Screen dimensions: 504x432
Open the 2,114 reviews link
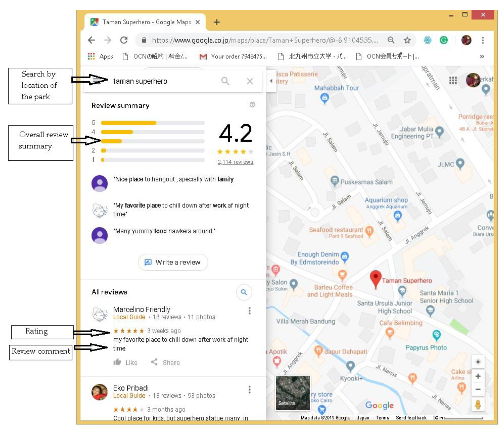235,162
